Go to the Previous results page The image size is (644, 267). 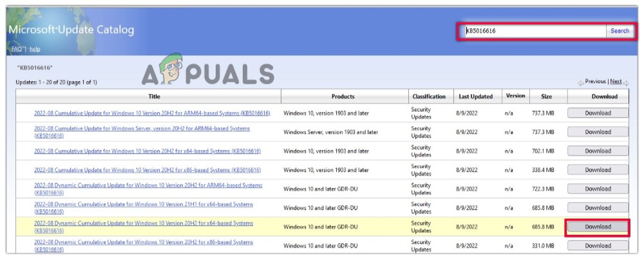coord(596,81)
